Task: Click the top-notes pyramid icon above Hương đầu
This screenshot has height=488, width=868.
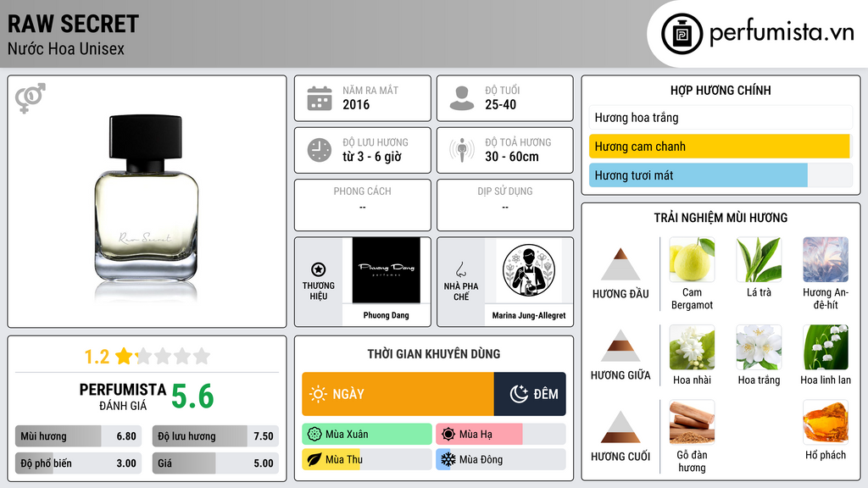Action: (x=620, y=264)
